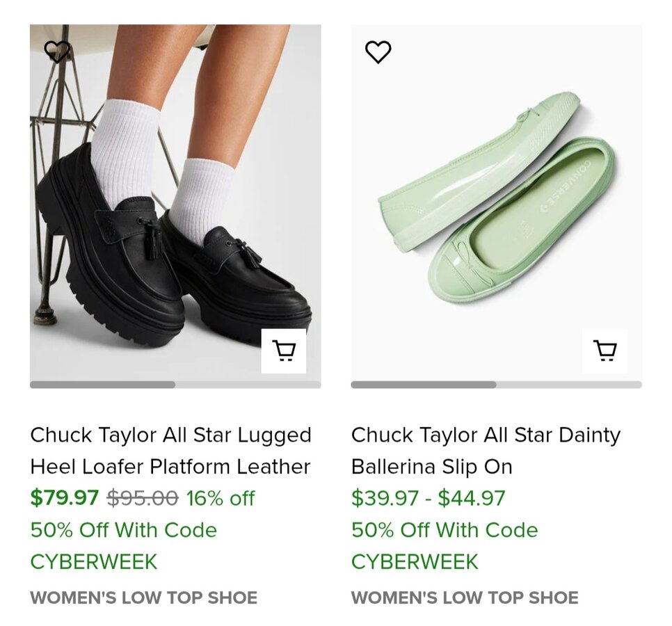Click Women's Low Top Shoe label under loafer

[143, 597]
